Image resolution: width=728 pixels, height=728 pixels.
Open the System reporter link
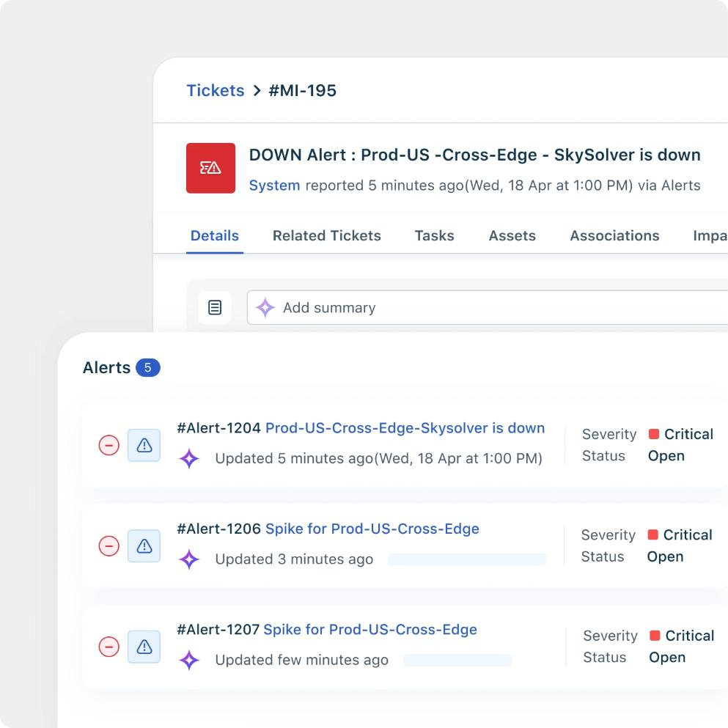[x=274, y=185]
